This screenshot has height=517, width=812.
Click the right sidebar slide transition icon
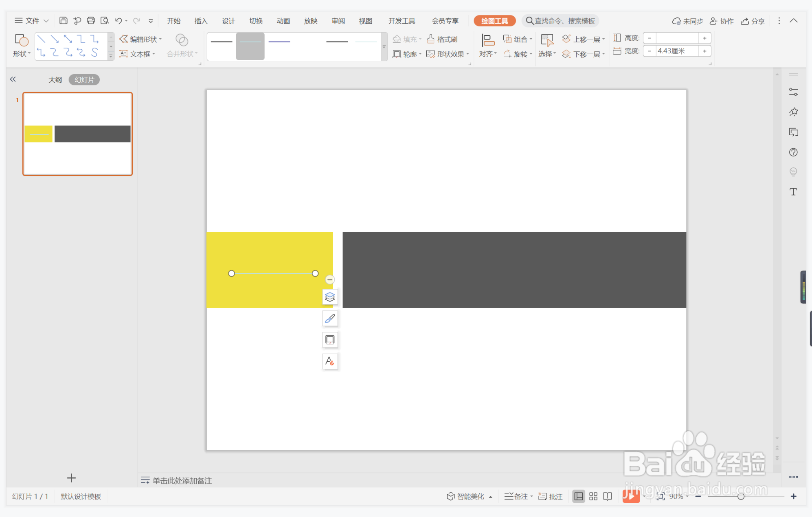793,132
